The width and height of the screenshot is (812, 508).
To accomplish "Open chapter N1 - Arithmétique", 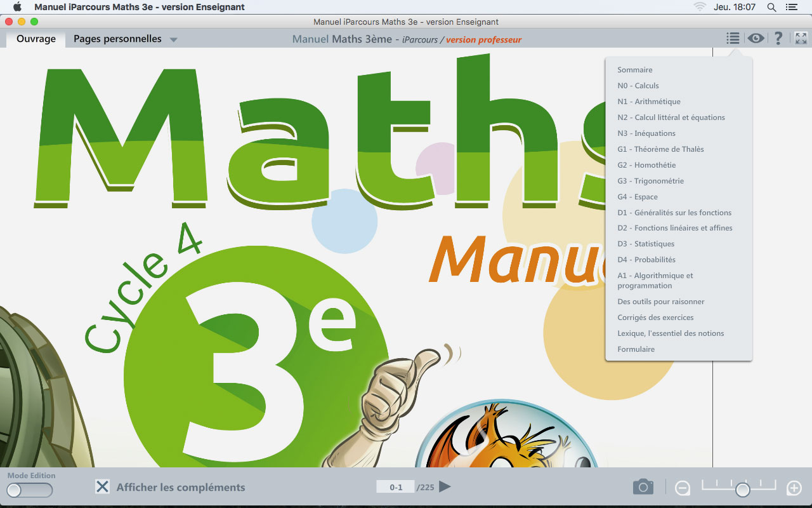I will (x=649, y=102).
